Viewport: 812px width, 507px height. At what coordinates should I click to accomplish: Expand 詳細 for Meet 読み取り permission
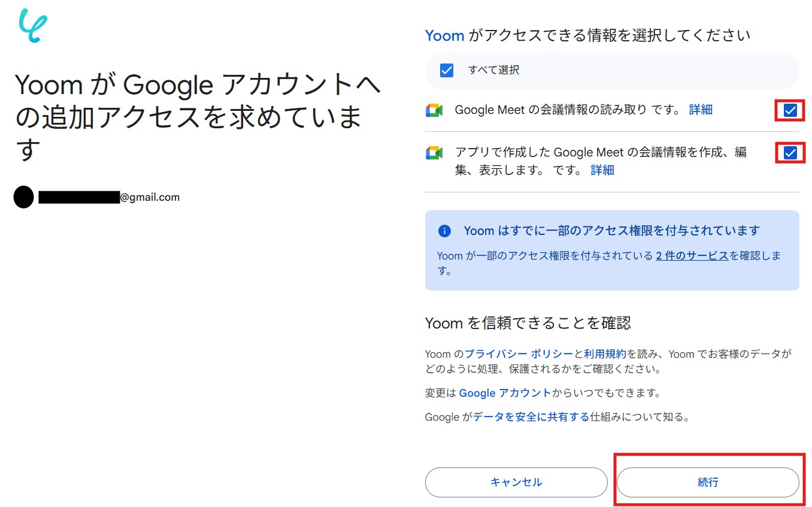(701, 110)
